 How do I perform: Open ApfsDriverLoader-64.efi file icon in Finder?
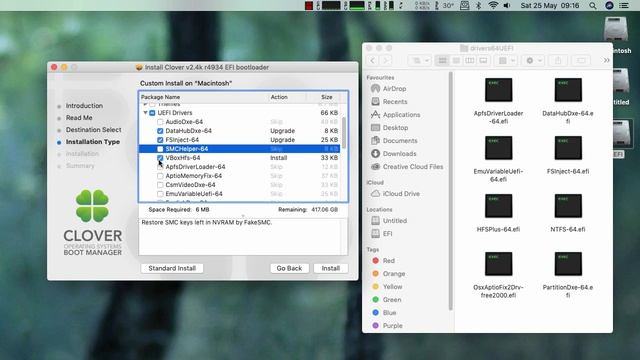coord(498,90)
